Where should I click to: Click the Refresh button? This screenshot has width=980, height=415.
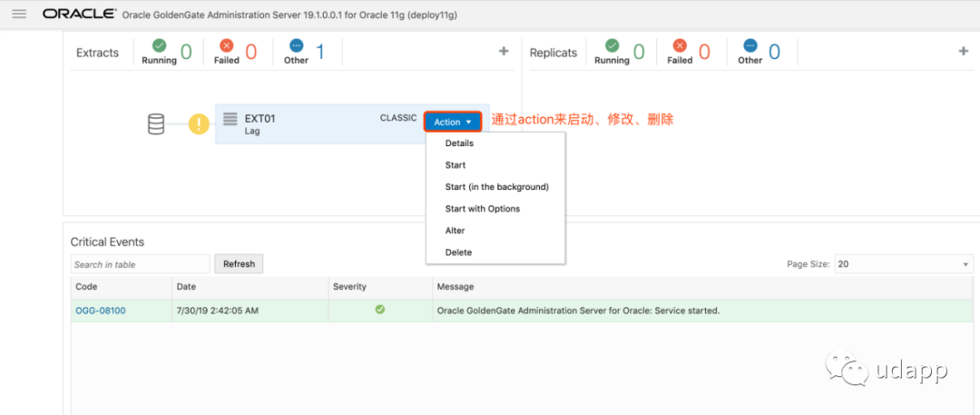[x=239, y=264]
